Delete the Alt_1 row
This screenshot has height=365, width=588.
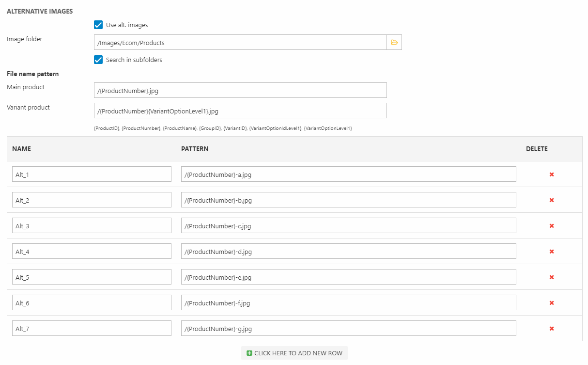pyautogui.click(x=551, y=175)
